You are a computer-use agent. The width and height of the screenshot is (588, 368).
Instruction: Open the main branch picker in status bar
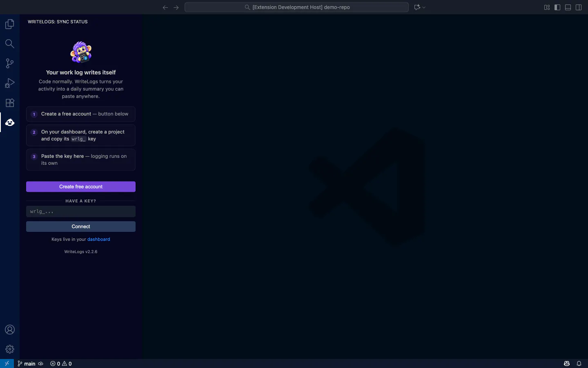[27, 364]
